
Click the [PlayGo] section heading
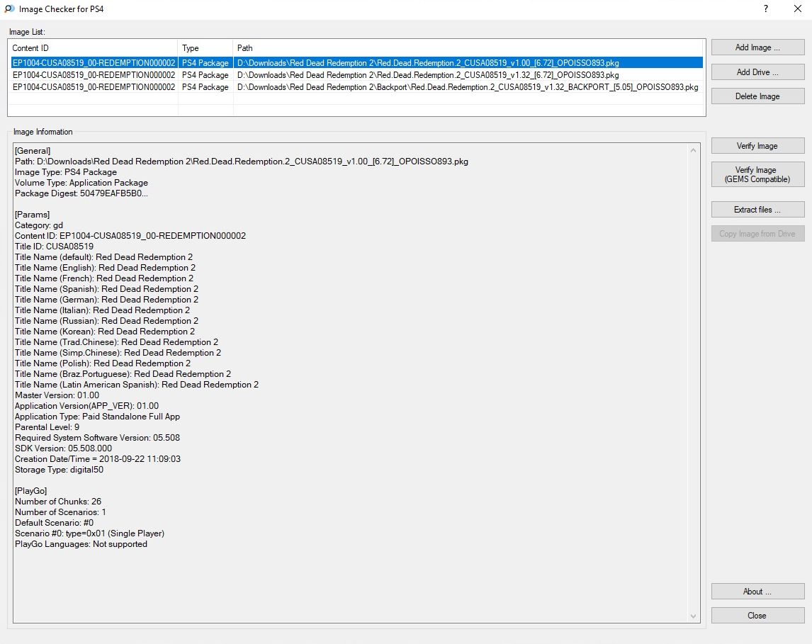click(x=31, y=491)
